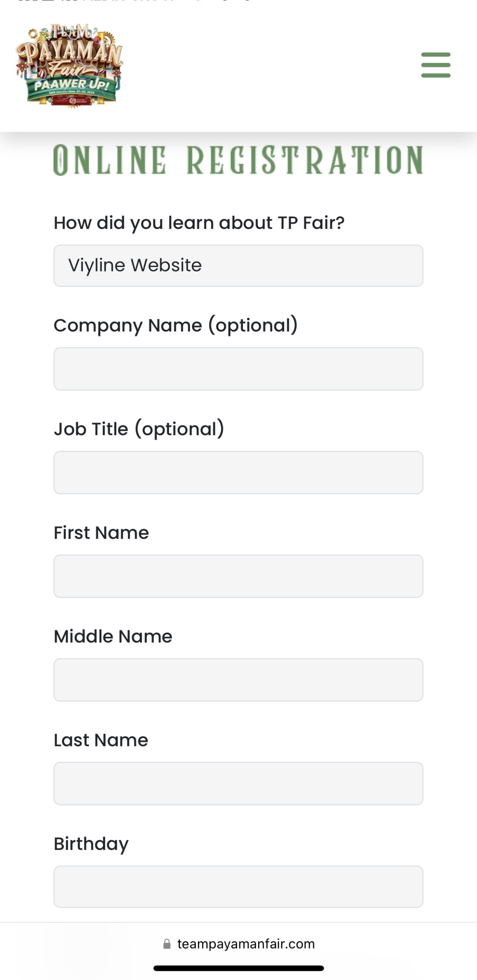Tap the teampayamanfair.com address text
Screen dimensions: 477x980
246,944
